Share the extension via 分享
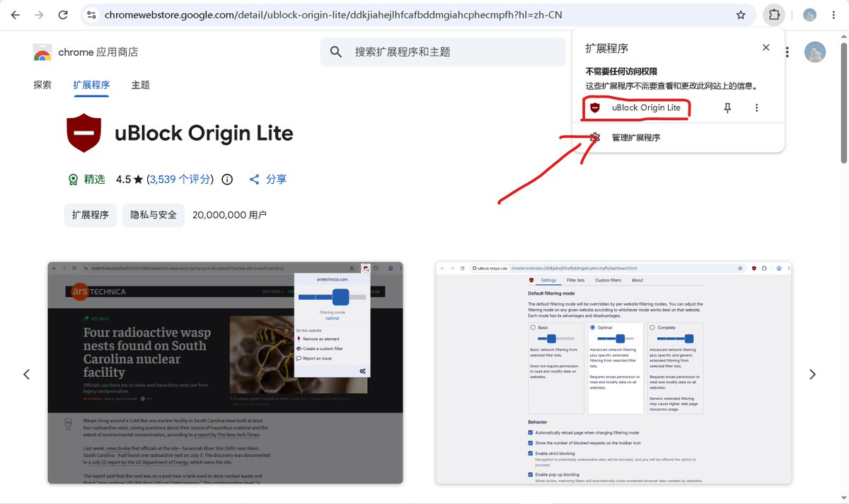 pos(268,180)
